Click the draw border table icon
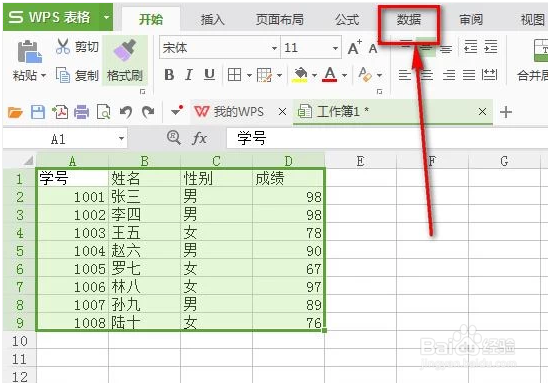 [x=264, y=75]
